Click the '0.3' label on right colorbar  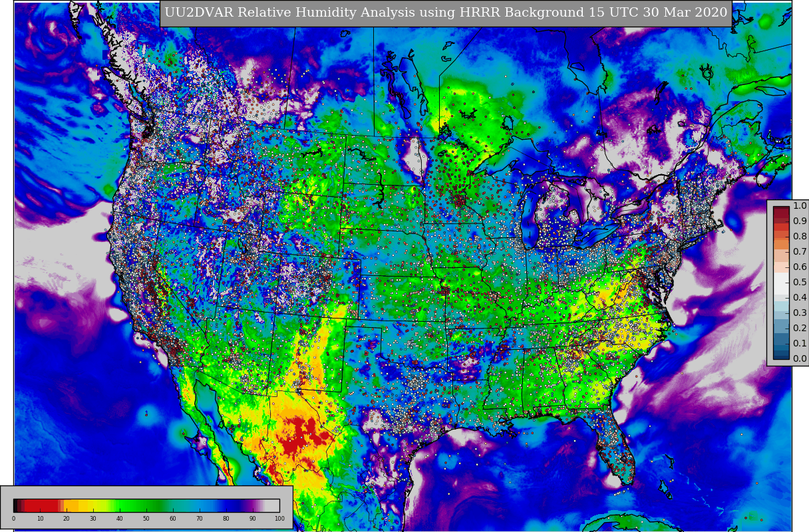800,313
